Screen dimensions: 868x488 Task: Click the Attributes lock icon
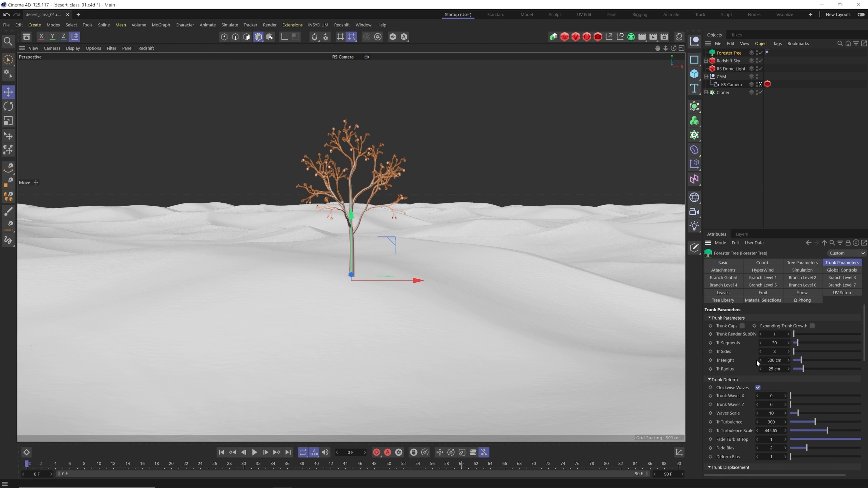pyautogui.click(x=848, y=243)
